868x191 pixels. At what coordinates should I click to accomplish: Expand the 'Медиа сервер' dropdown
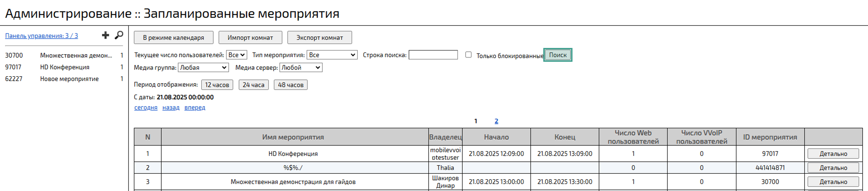301,68
